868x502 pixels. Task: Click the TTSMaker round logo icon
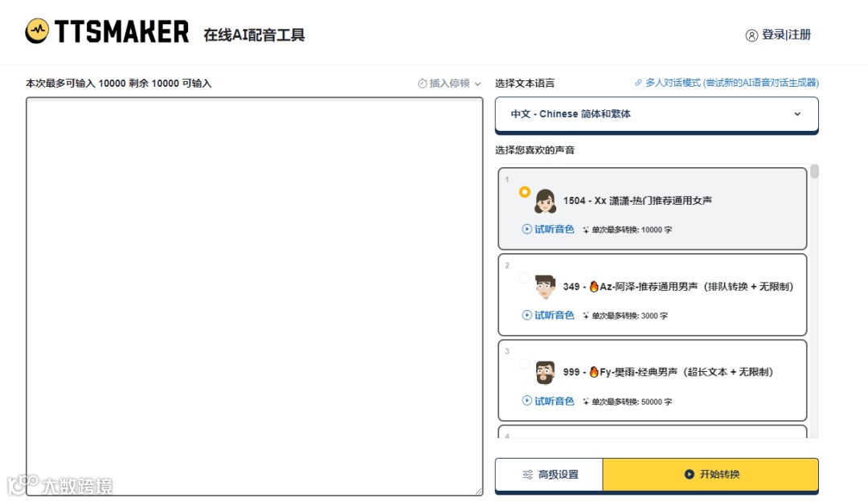coord(37,31)
